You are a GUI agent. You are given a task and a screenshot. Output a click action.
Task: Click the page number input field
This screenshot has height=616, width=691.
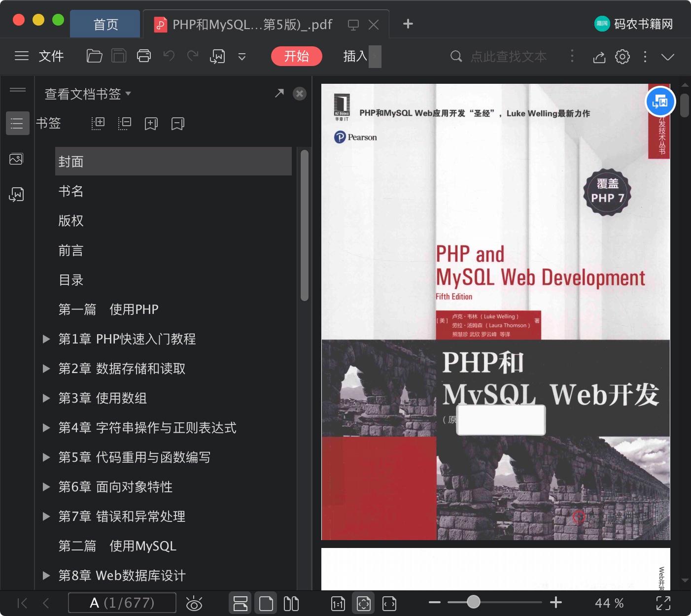tap(122, 603)
